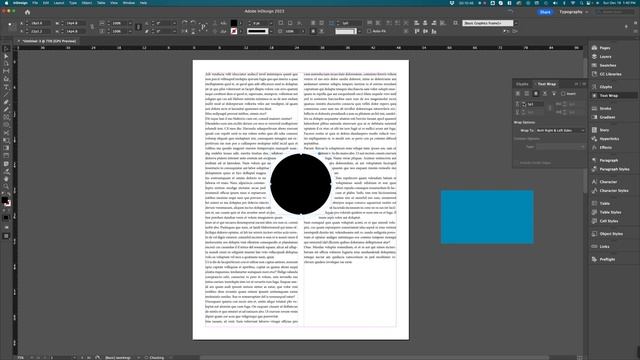Open the Paragraph panel

[x=609, y=160]
